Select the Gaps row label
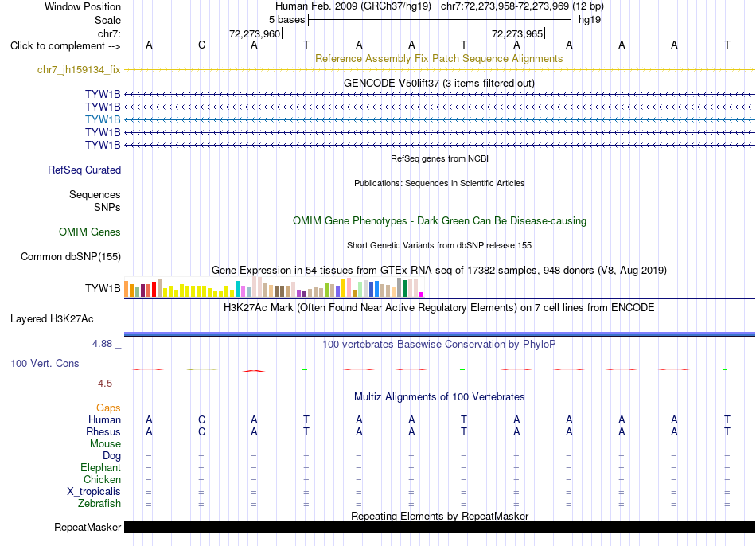756x546 pixels. [x=108, y=408]
